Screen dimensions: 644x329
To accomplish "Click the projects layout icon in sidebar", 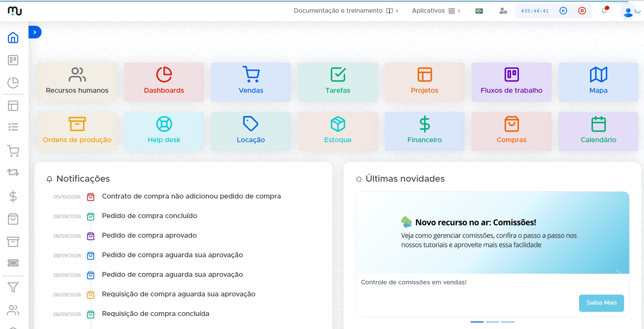I will point(13,106).
